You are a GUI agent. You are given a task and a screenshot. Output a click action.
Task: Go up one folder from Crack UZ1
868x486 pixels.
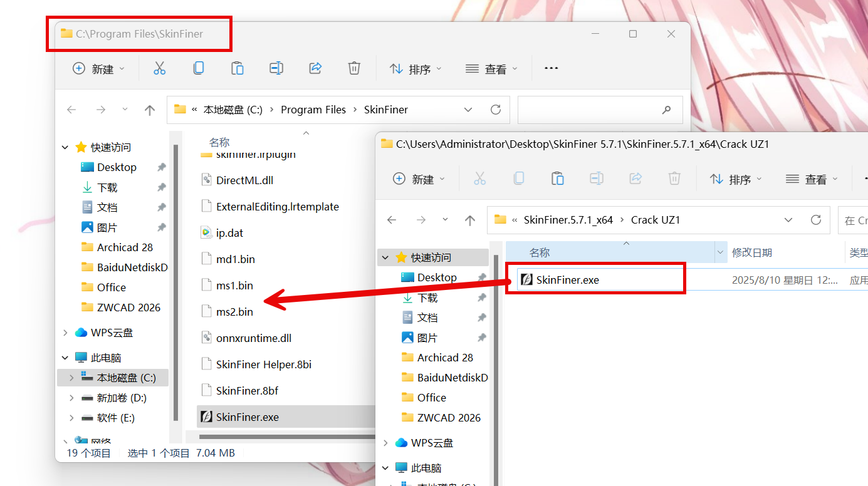470,220
